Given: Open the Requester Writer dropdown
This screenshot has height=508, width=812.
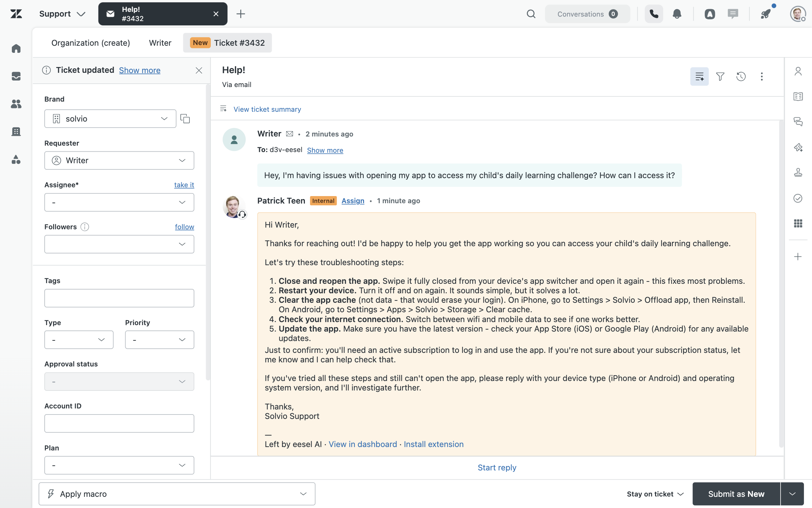Looking at the screenshot, I should (119, 161).
